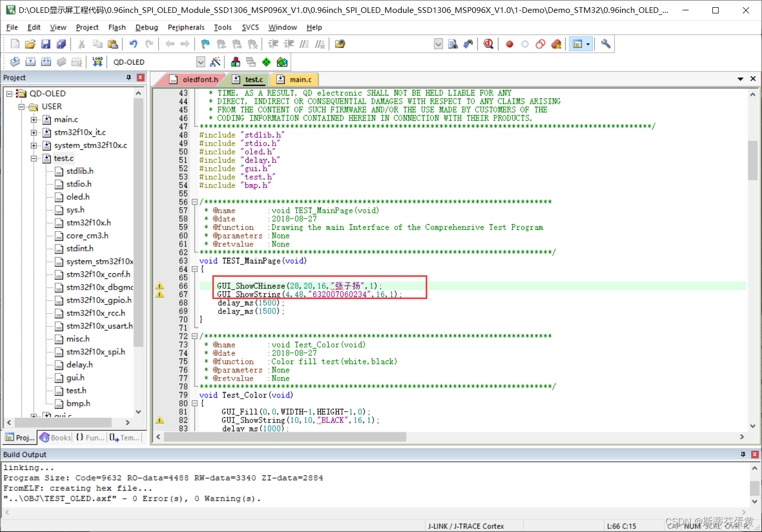Paste from clipboard using the toolbar icon
The image size is (762, 532).
113,44
